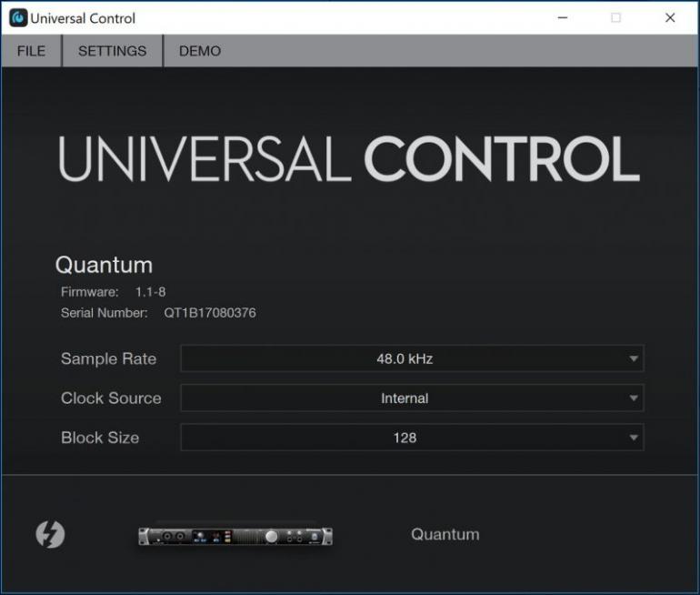Click the Clock Source label
Screen dimensions: 700x595
[111, 398]
